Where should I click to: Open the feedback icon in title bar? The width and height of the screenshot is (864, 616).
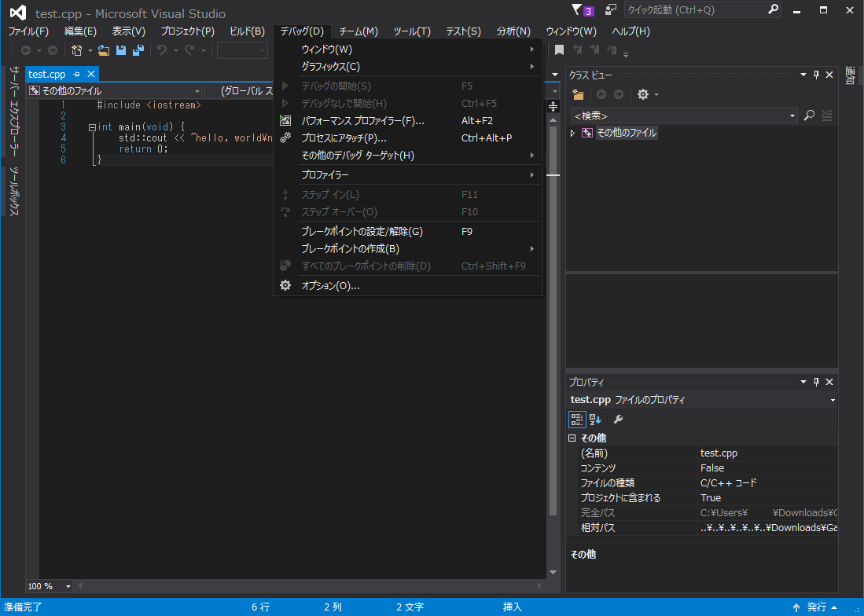(610, 10)
